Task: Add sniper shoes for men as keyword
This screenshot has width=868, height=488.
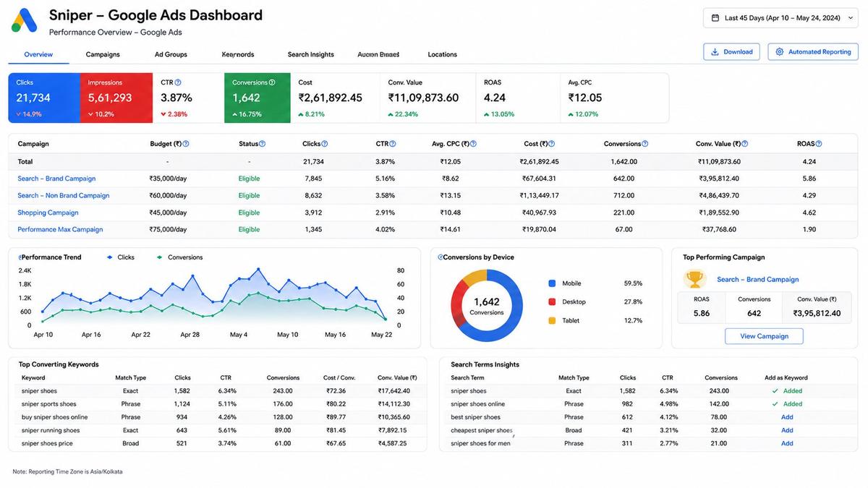Action: [787, 443]
